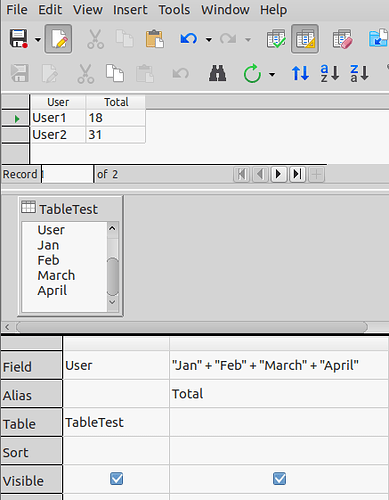Viewport: 389px width, 500px height.
Task: Uncheck Visible checkbox for User column
Action: point(116,479)
